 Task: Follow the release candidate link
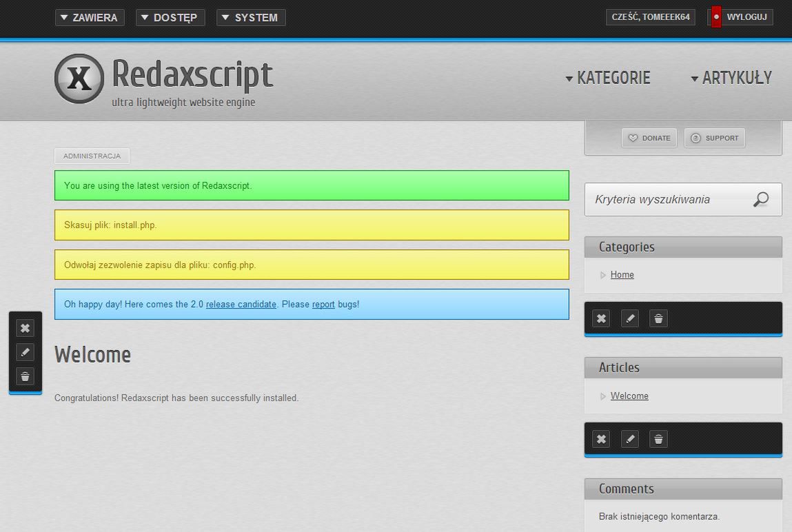pos(241,305)
